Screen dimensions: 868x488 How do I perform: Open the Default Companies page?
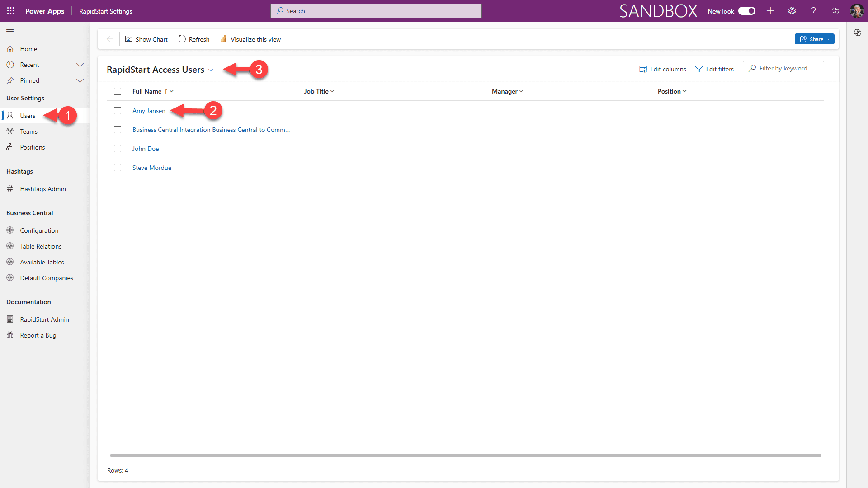coord(46,277)
